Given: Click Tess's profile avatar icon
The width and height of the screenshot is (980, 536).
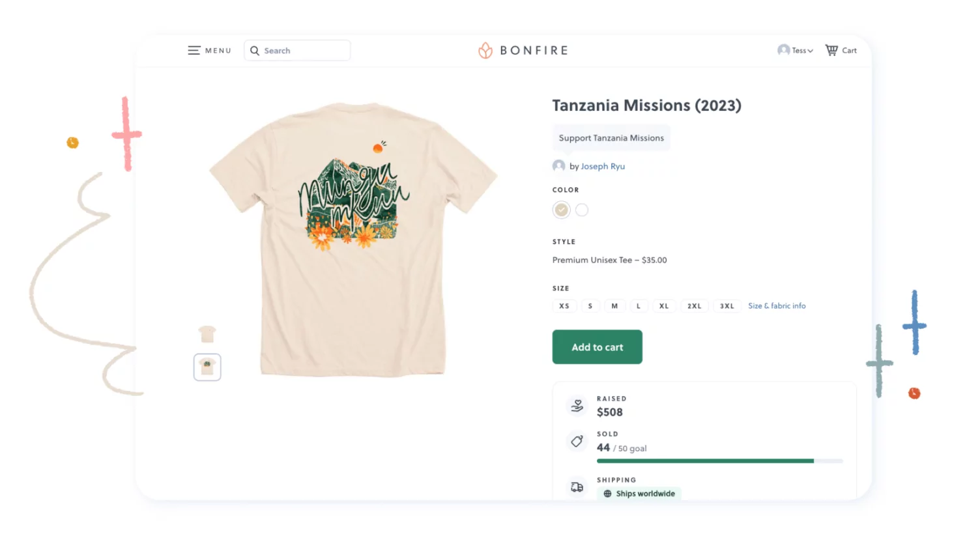Looking at the screenshot, I should (x=783, y=50).
